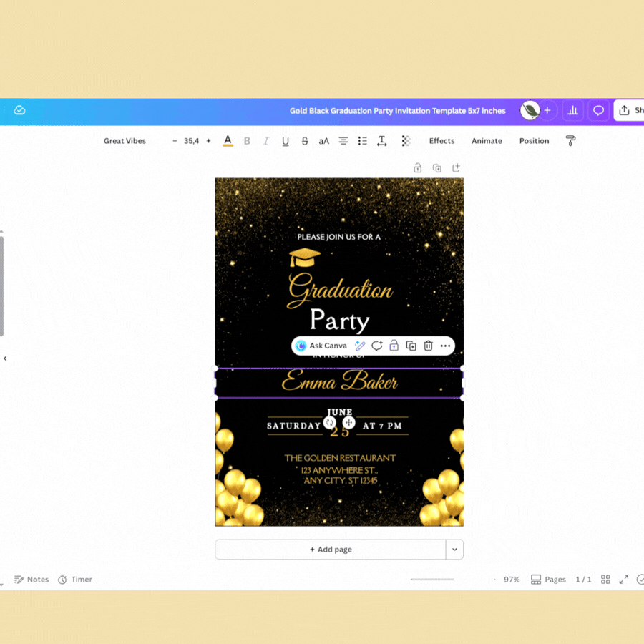Open the Great Vibes font selector
The height and width of the screenshot is (644, 644).
coord(125,141)
